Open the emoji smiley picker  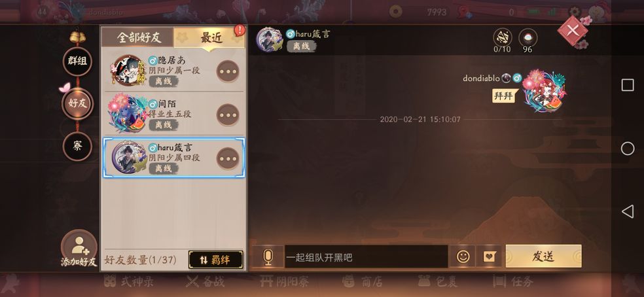click(463, 256)
